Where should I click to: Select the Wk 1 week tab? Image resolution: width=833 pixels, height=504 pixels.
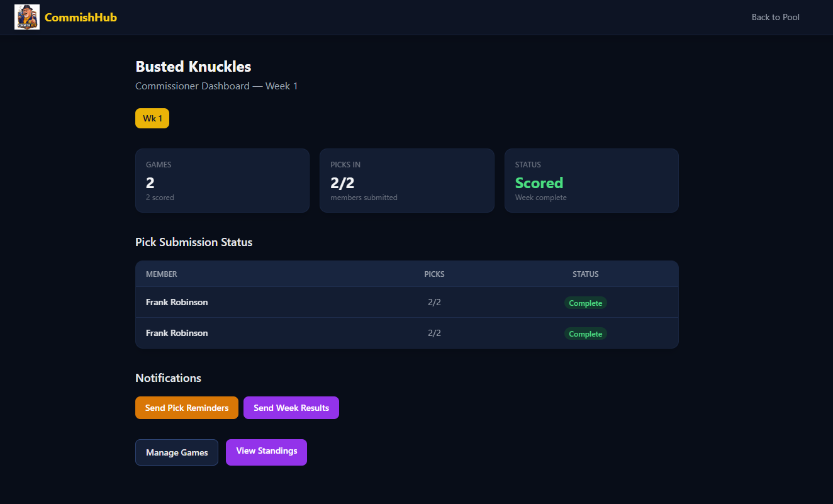coord(152,118)
